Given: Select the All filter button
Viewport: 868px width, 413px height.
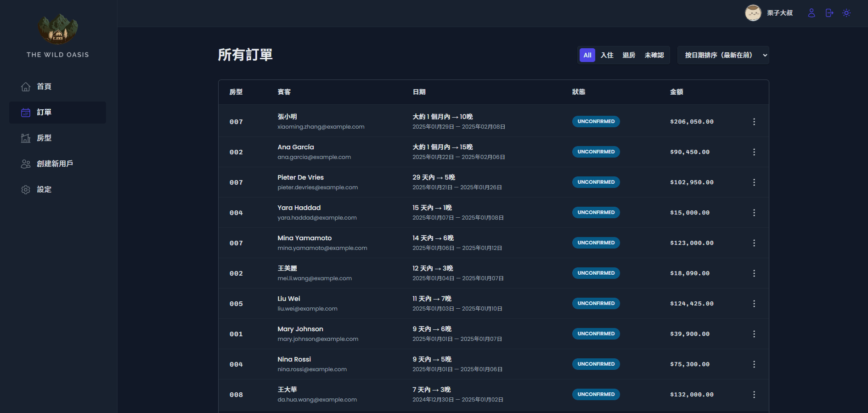Looking at the screenshot, I should pyautogui.click(x=587, y=55).
